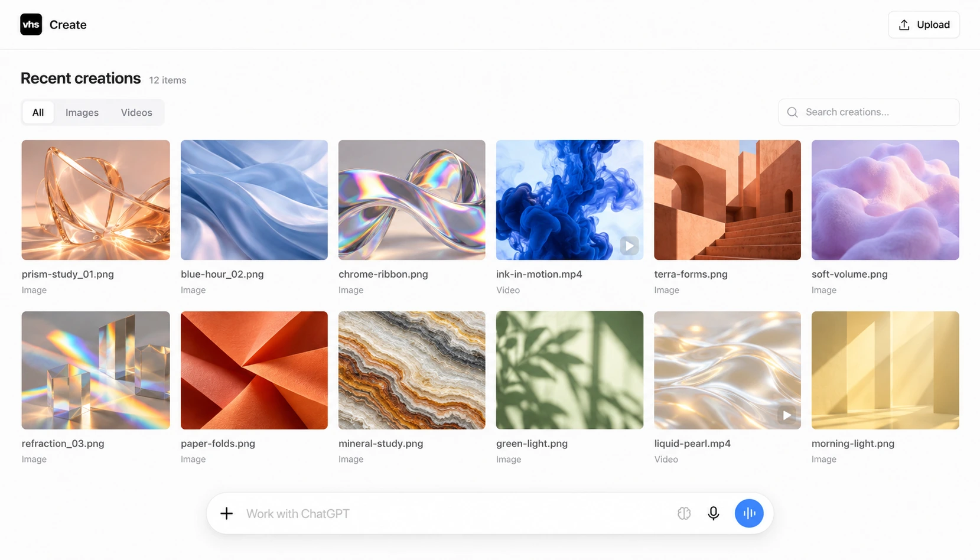Play the liquid-pearl.mp4 video icon

(787, 415)
